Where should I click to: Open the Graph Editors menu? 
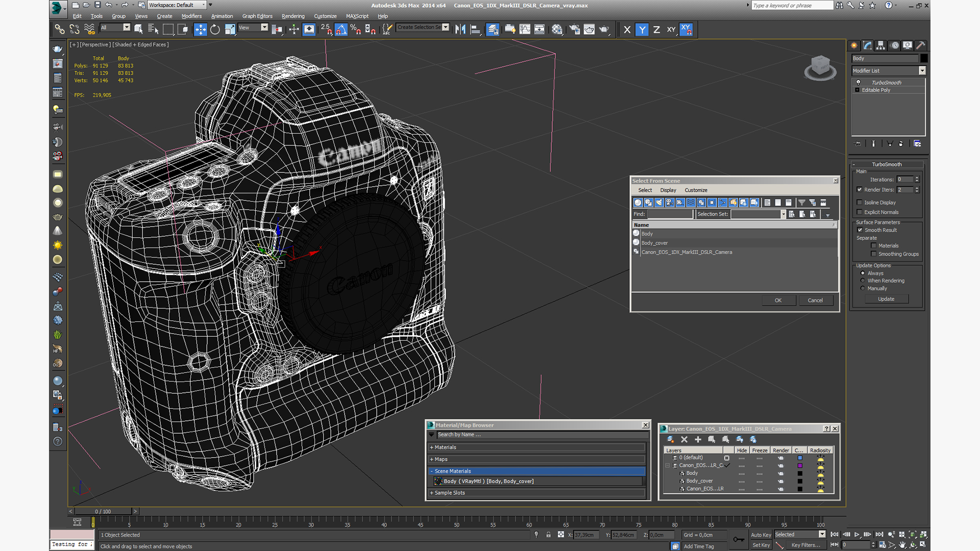tap(257, 16)
